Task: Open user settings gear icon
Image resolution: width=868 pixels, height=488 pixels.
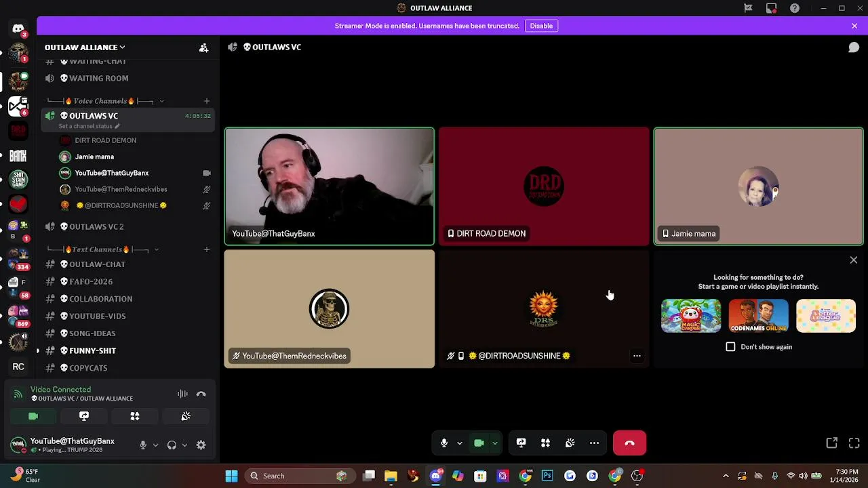Action: point(201,445)
